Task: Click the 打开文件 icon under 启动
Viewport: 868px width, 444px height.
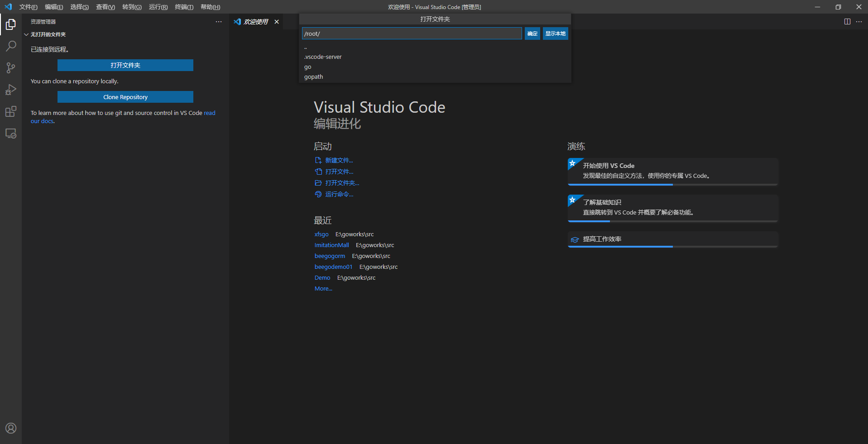Action: (x=318, y=172)
